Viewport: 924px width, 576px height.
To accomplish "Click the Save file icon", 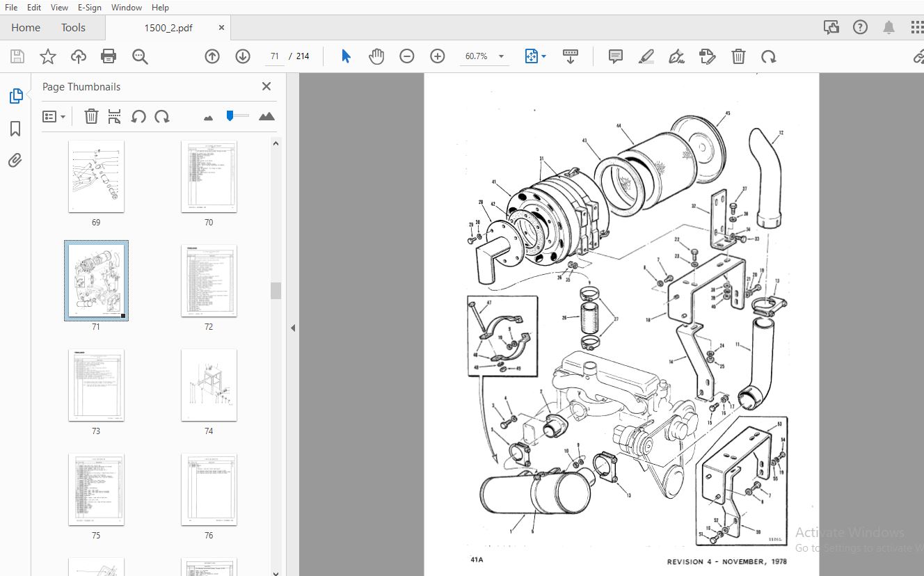I will [17, 56].
